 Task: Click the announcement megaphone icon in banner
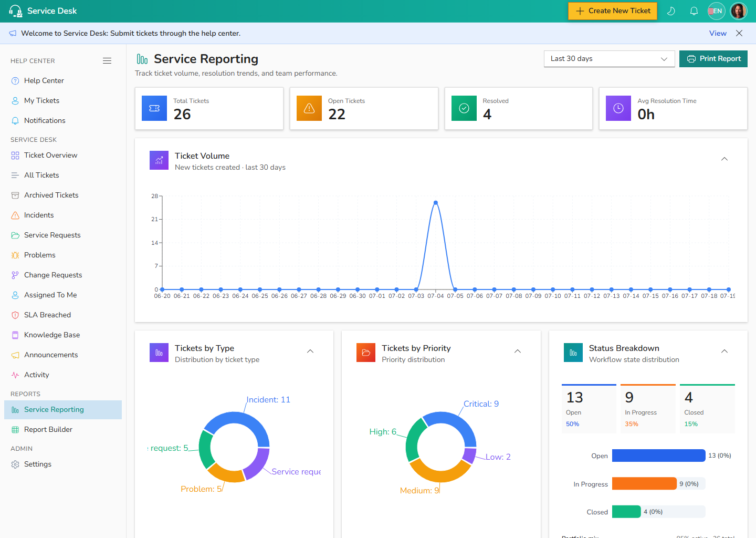pos(13,33)
